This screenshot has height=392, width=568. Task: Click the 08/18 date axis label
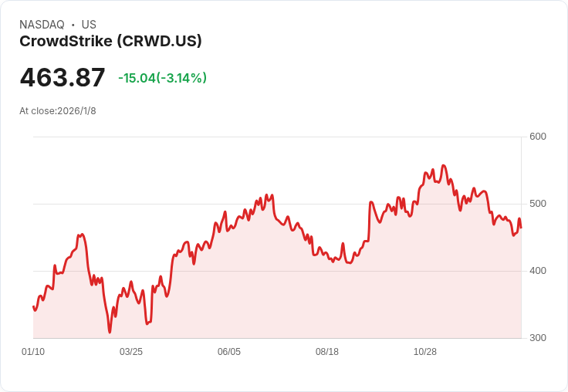(x=327, y=351)
